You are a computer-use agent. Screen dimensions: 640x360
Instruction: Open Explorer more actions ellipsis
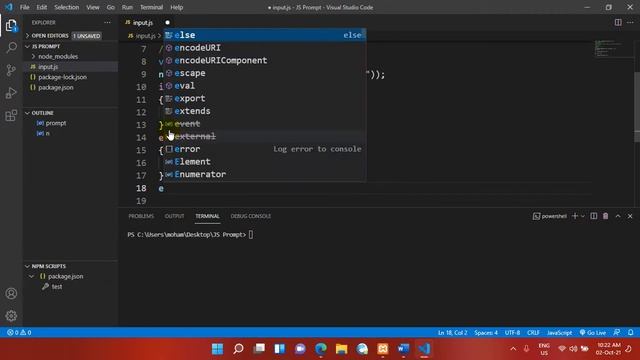[107, 22]
